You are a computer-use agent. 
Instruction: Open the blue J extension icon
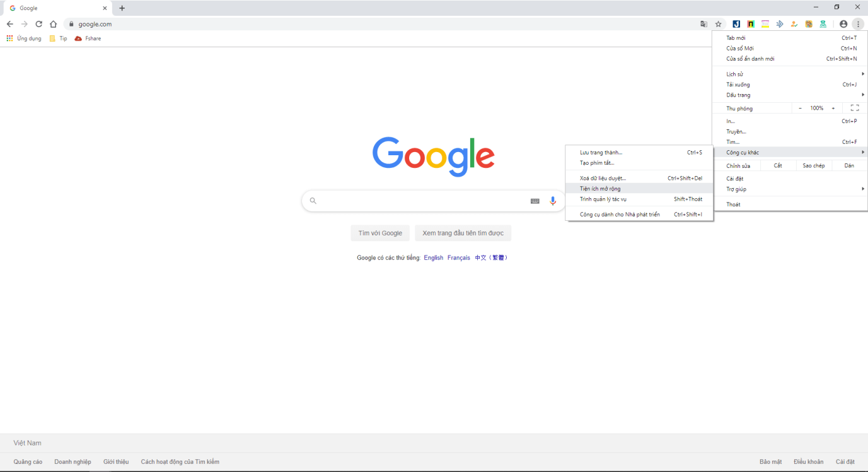[736, 24]
